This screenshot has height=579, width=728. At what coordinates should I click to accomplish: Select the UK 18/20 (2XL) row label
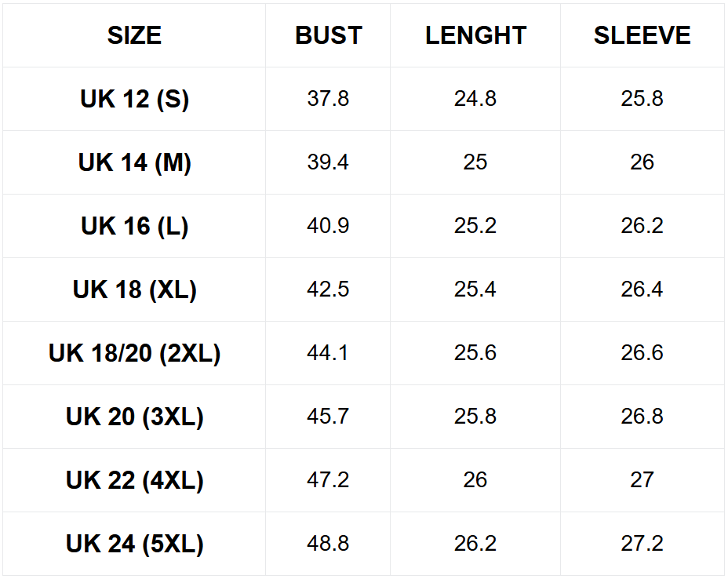pos(134,353)
